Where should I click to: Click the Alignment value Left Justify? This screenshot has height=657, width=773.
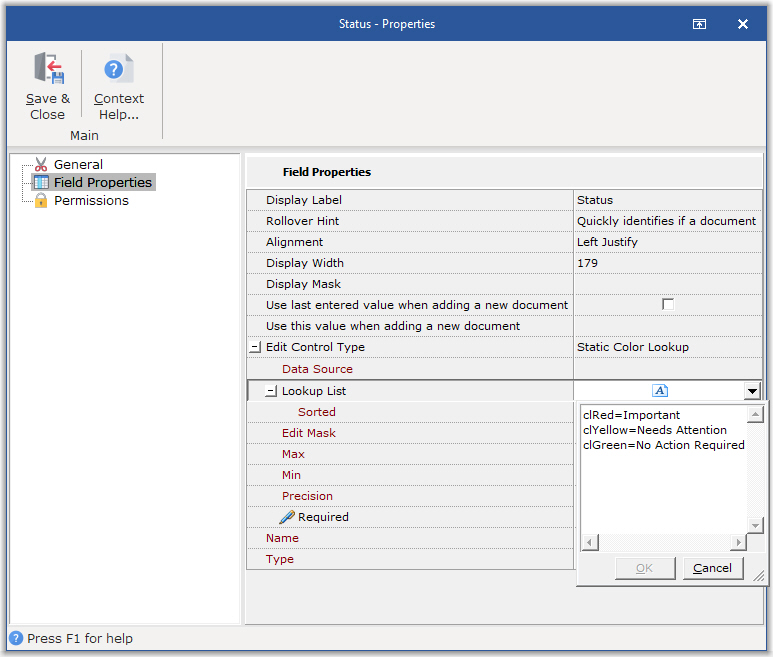click(x=607, y=242)
